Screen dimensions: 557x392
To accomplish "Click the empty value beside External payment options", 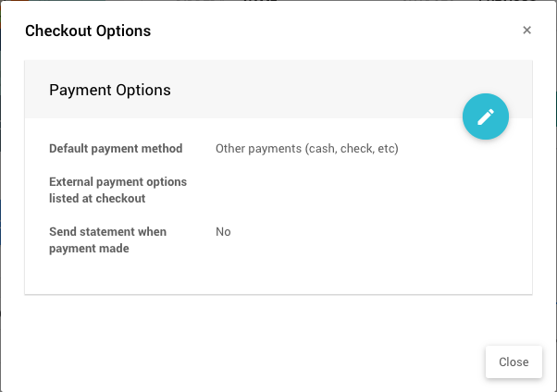I will pyautogui.click(x=305, y=190).
